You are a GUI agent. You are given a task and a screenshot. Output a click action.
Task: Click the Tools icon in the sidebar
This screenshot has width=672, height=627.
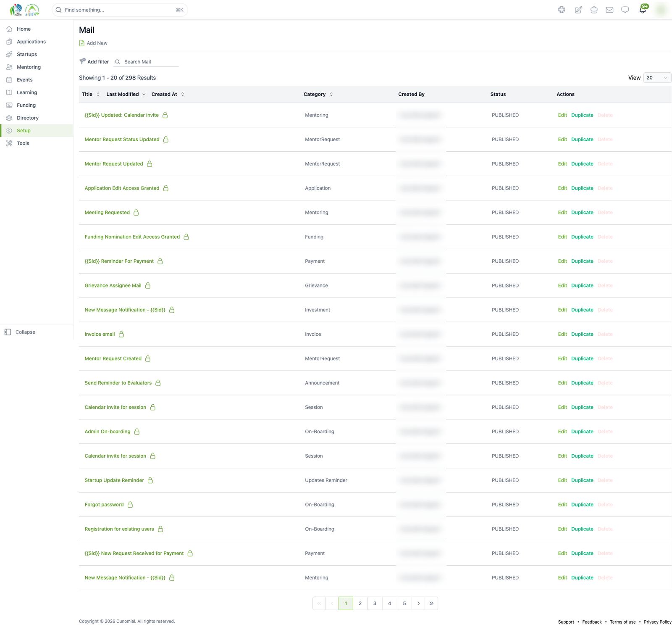click(x=9, y=143)
